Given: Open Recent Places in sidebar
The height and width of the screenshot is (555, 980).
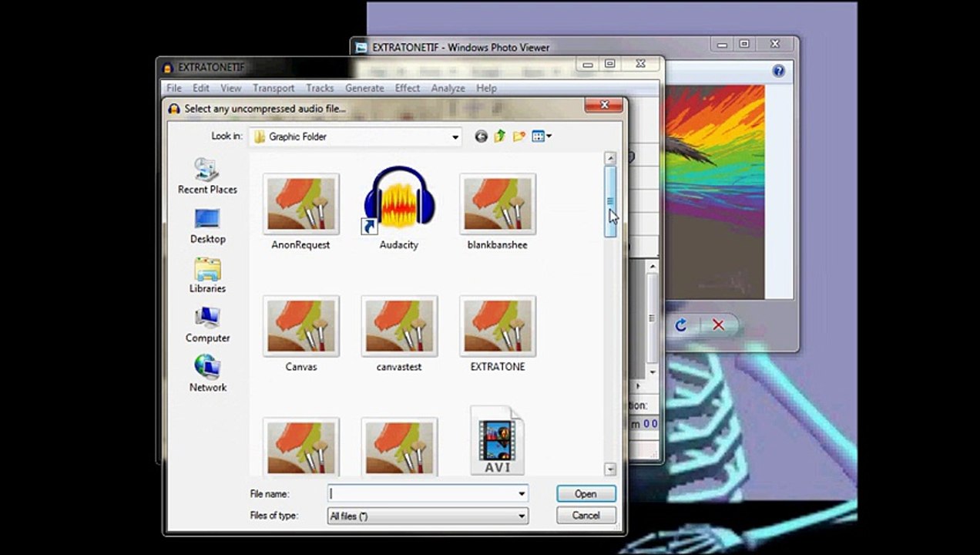Looking at the screenshot, I should point(207,176).
